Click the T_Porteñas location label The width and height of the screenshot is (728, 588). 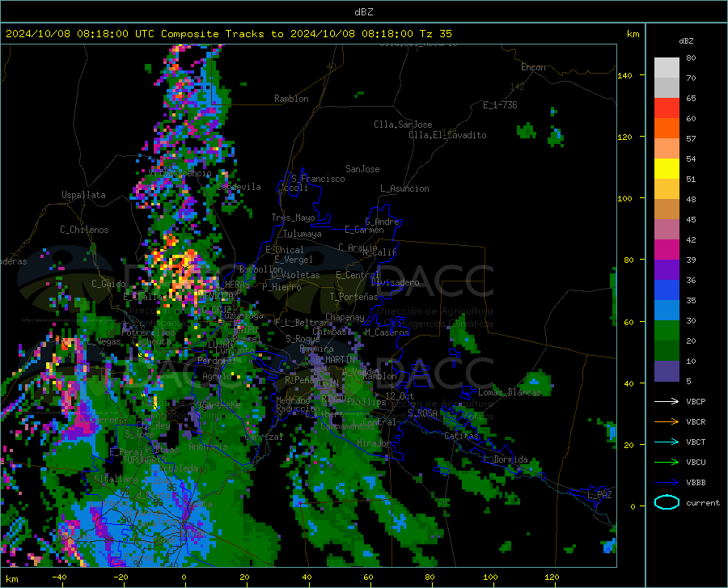353,297
